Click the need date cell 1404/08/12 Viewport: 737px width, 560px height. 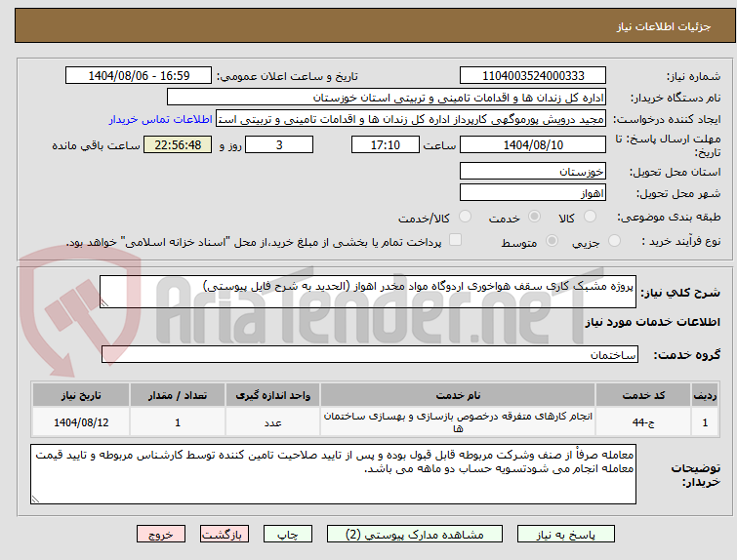point(81,422)
